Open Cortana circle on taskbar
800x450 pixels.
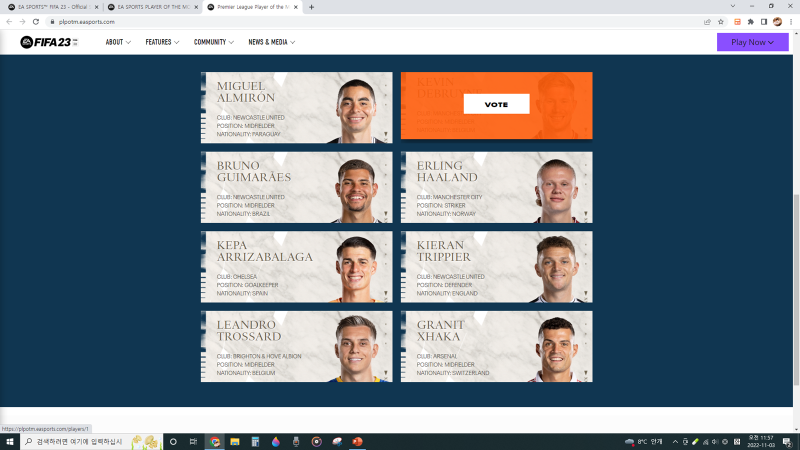pos(173,442)
